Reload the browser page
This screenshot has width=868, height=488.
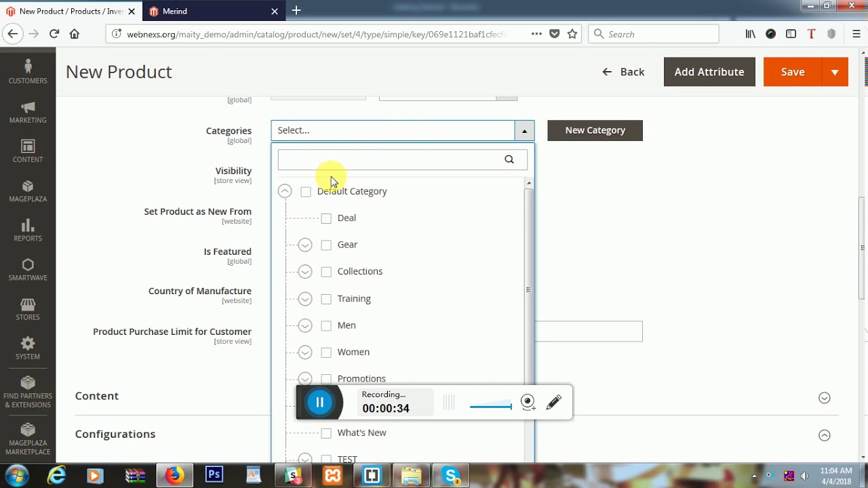[54, 33]
